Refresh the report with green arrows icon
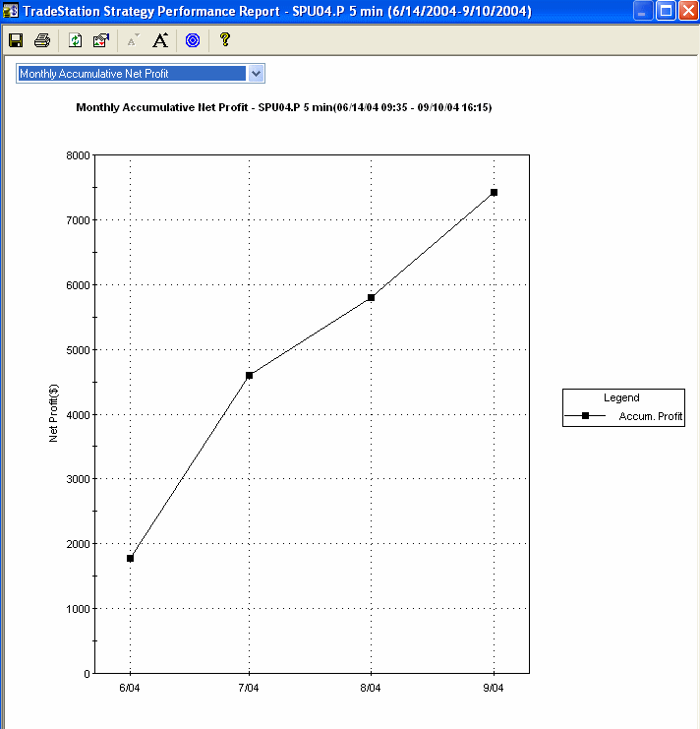This screenshot has height=729, width=700. point(76,40)
